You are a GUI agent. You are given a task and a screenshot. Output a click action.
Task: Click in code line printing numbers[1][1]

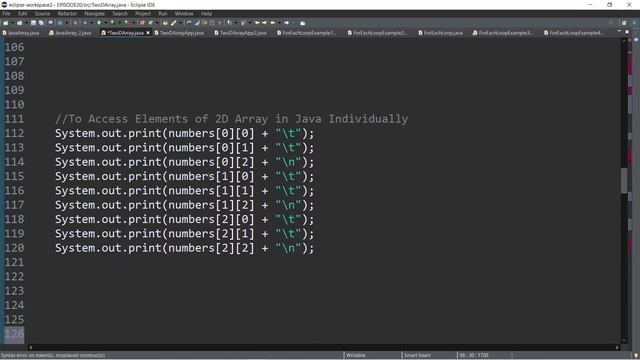184,191
